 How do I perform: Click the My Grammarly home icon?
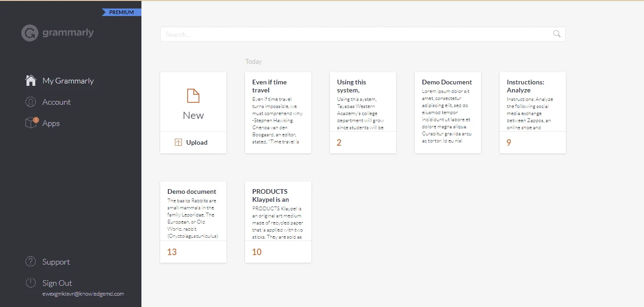(x=31, y=81)
